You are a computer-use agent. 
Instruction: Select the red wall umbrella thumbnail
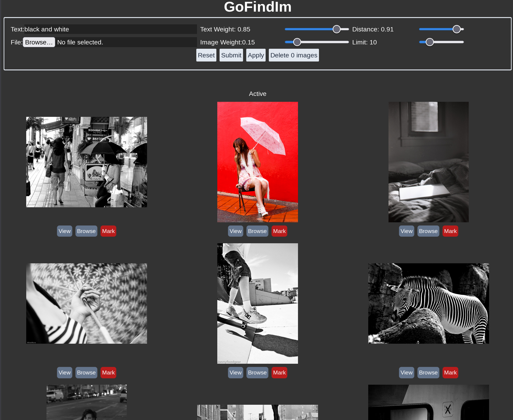(257, 162)
